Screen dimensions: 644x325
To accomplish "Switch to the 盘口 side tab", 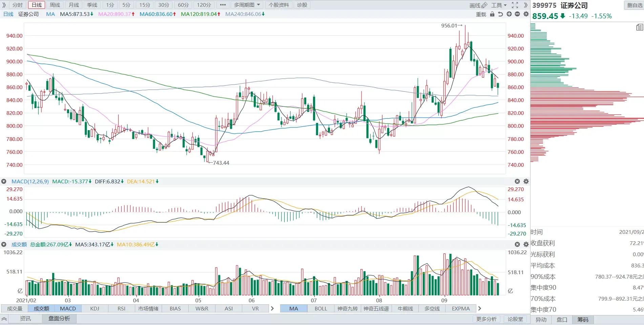I will tap(562, 319).
